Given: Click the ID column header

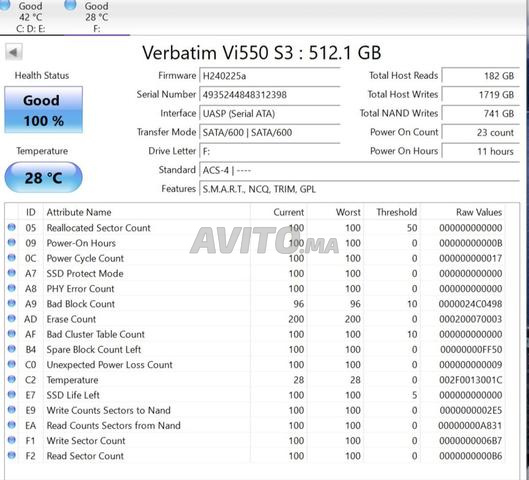Looking at the screenshot, I should 30,212.
